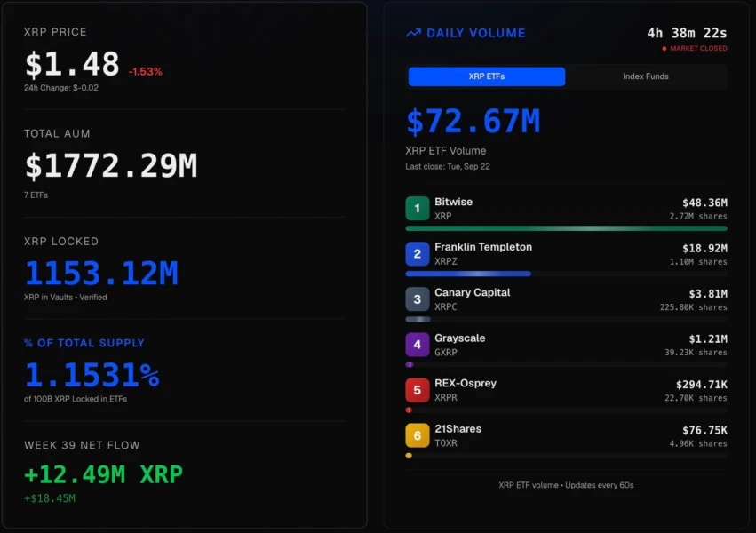This screenshot has height=533, width=756.
Task: Click the blue rank 2 badge for Franklin Templeton
Action: click(x=417, y=253)
